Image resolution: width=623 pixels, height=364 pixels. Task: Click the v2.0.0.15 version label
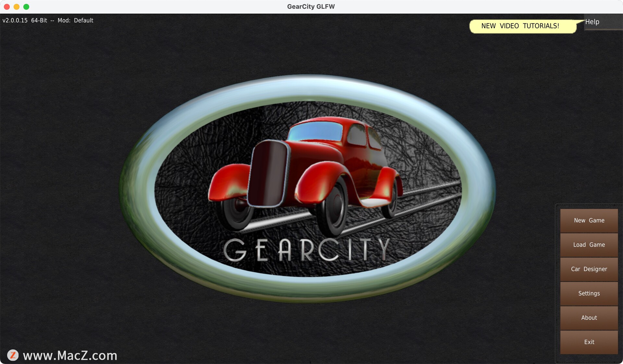click(15, 20)
